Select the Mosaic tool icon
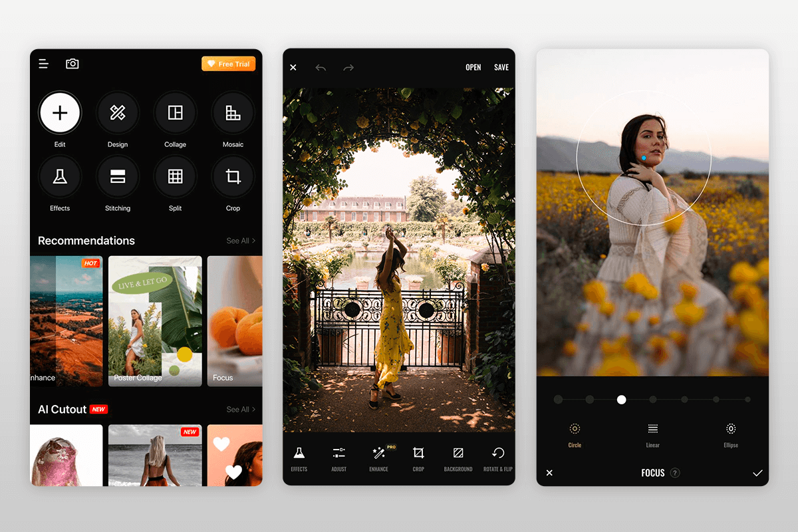 pos(233,112)
